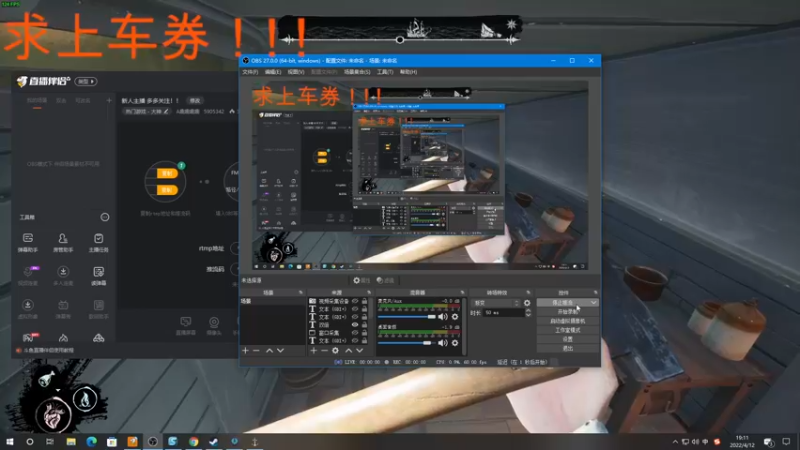Viewport: 800px width, 450px height.
Task: Open 读弹幕 tool in 直播伴侣 toolbox
Action: point(98,276)
